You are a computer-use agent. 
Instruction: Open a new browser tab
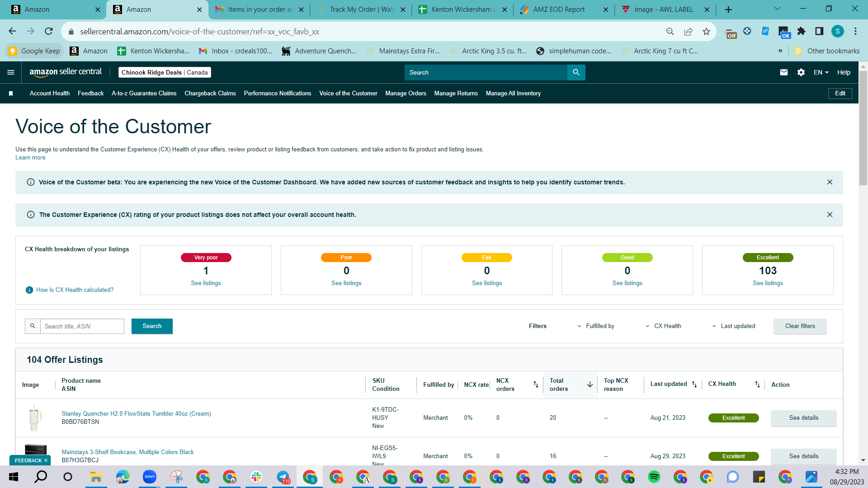point(728,9)
